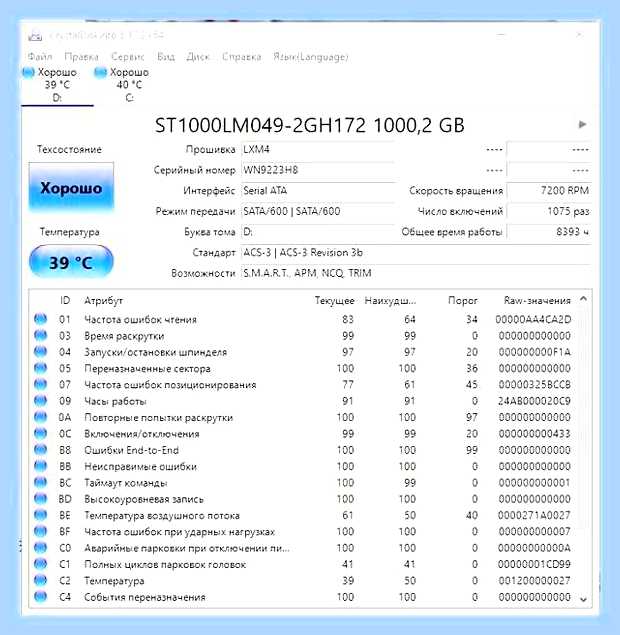Click raw value 001200000027

534,581
